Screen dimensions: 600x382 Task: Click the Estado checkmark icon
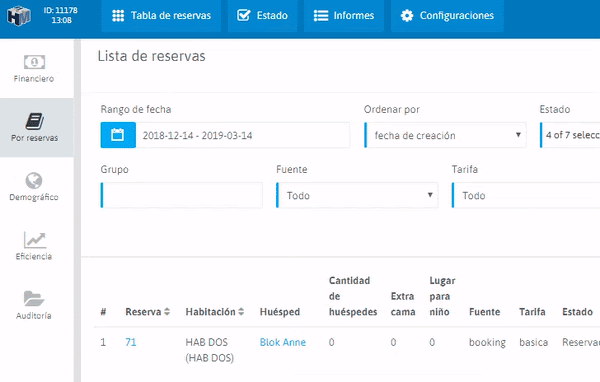243,15
